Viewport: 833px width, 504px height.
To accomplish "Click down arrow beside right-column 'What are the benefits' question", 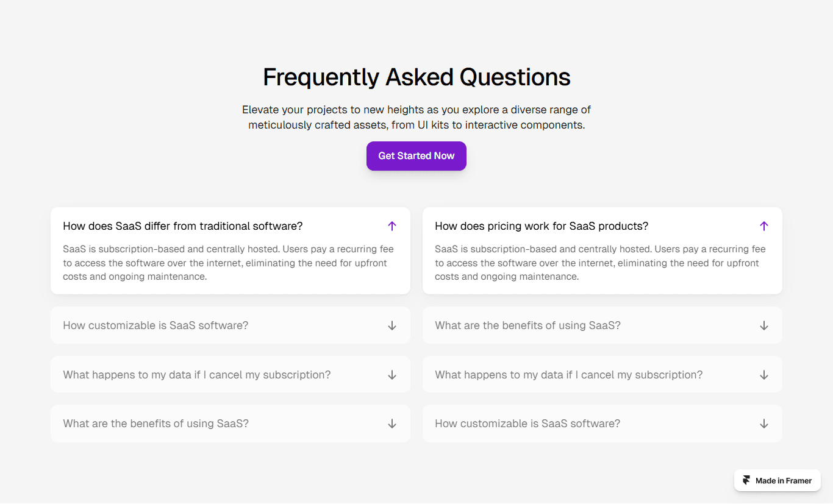I will [x=764, y=325].
